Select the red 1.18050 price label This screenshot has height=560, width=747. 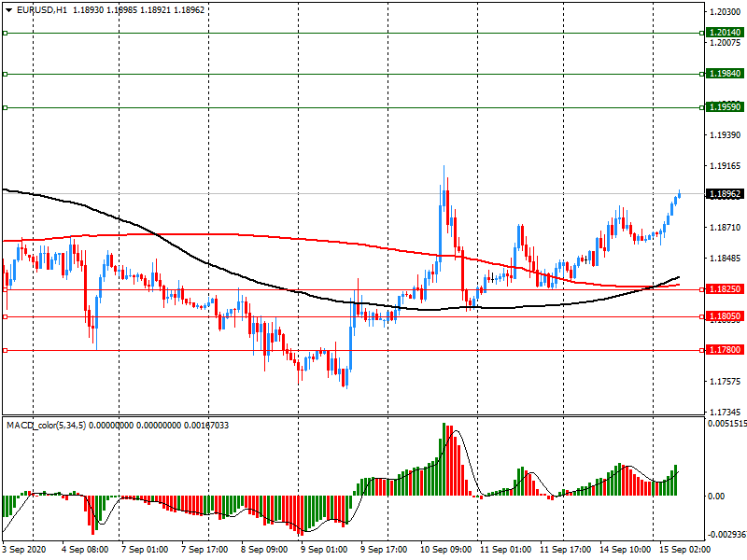coord(725,316)
